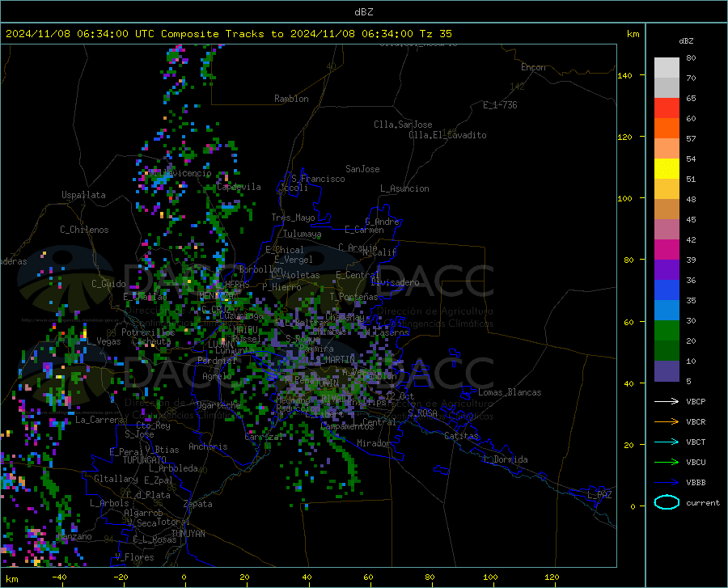Click the Potrerillos place label

coord(148,332)
